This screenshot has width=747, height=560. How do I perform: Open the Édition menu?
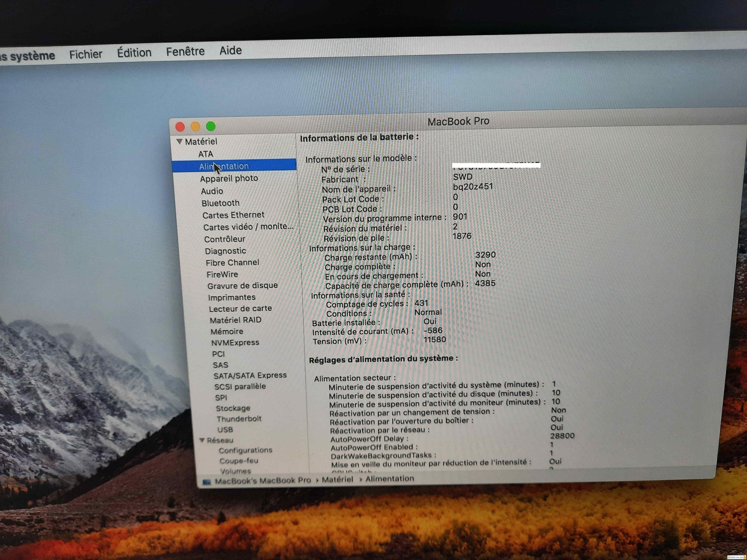134,53
